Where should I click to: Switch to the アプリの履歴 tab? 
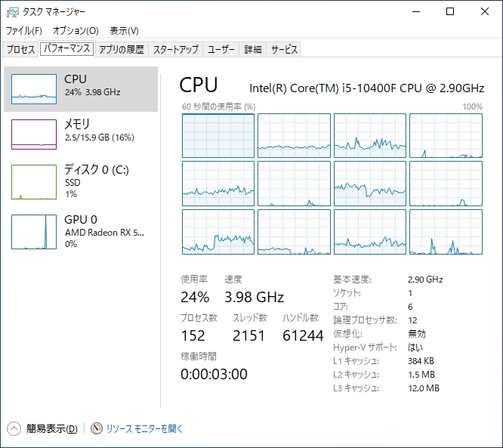pos(122,49)
